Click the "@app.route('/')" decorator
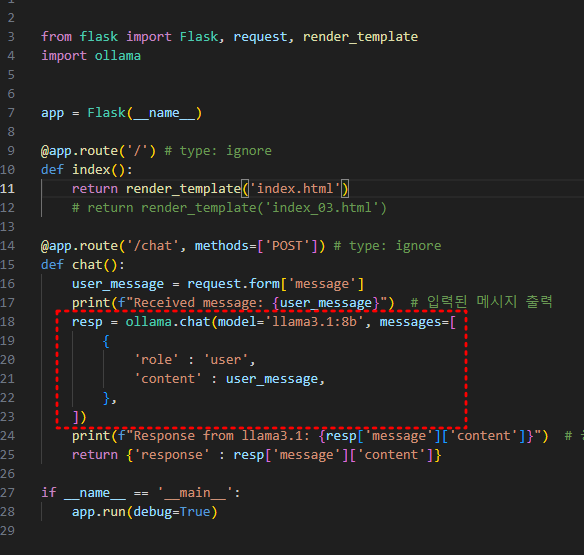 point(98,150)
